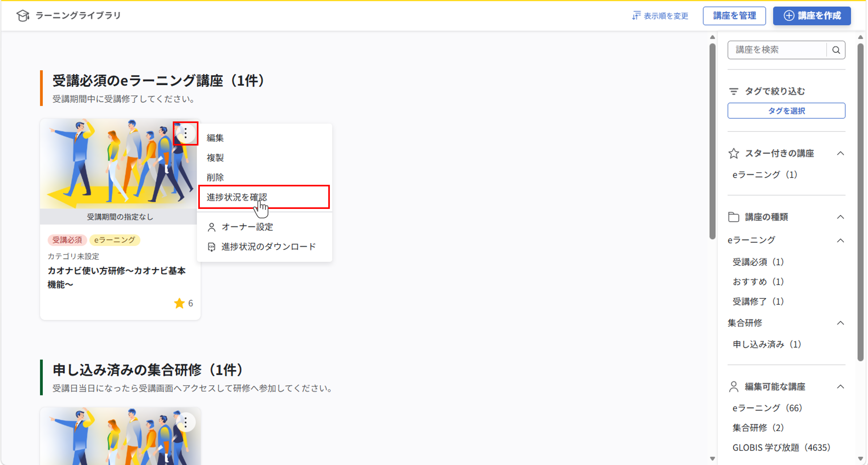
Task: Open three-dot menu on the 集合研修 card
Action: tap(186, 422)
